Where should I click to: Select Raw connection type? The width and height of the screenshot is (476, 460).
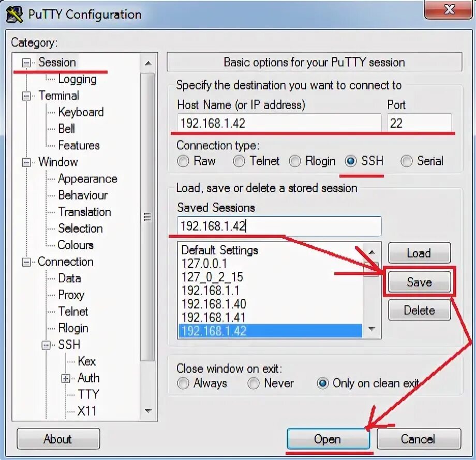click(x=196, y=161)
